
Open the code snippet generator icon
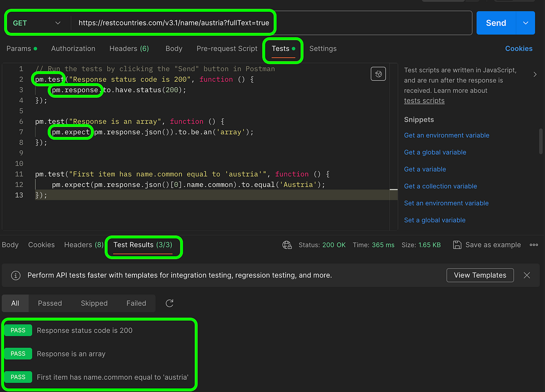(x=378, y=74)
